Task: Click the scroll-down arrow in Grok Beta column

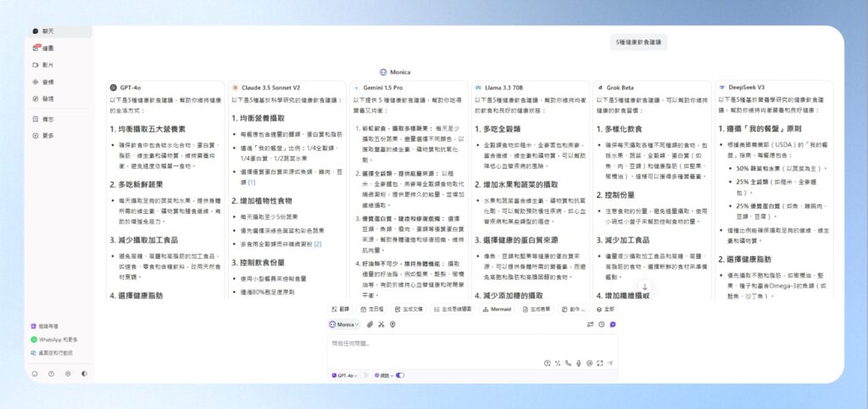Action: 644,288
